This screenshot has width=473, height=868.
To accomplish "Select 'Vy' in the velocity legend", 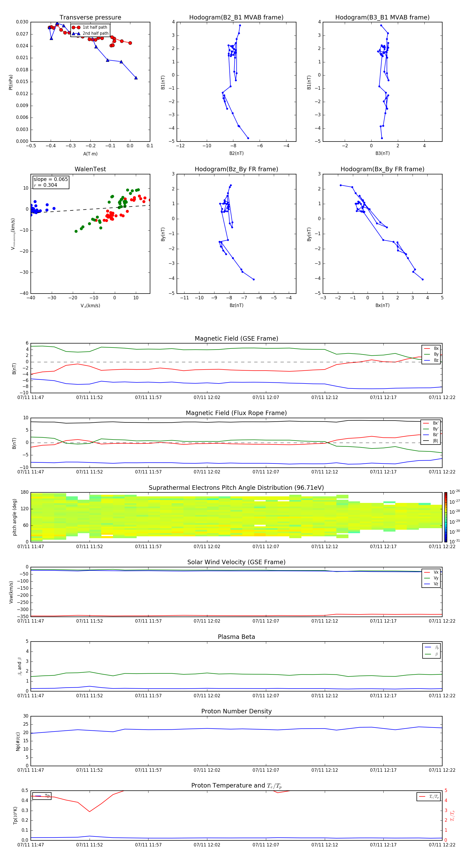I will click(x=431, y=578).
